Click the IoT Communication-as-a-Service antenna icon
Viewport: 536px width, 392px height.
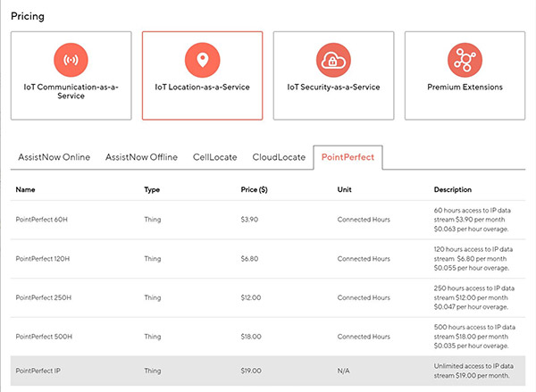point(71,60)
